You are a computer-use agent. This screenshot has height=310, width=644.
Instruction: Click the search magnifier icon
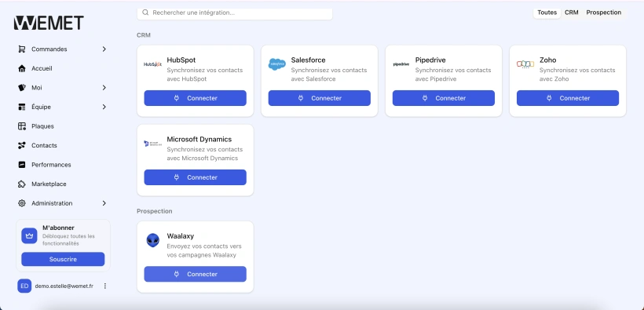(x=145, y=13)
